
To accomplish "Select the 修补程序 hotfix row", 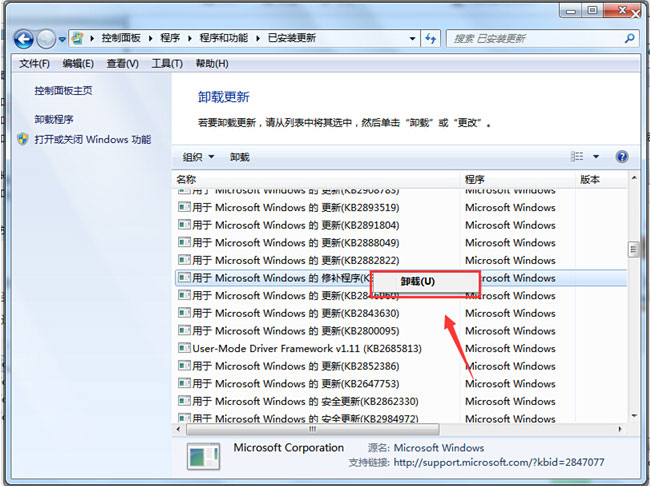I will pos(400,278).
